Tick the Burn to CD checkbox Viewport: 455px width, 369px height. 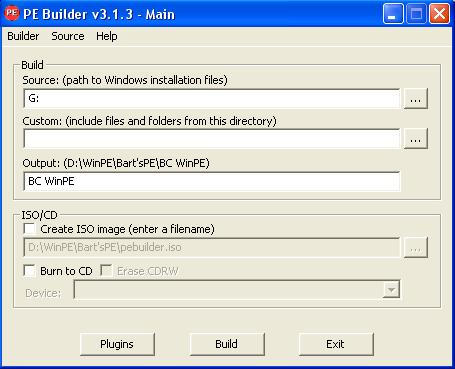[x=30, y=271]
